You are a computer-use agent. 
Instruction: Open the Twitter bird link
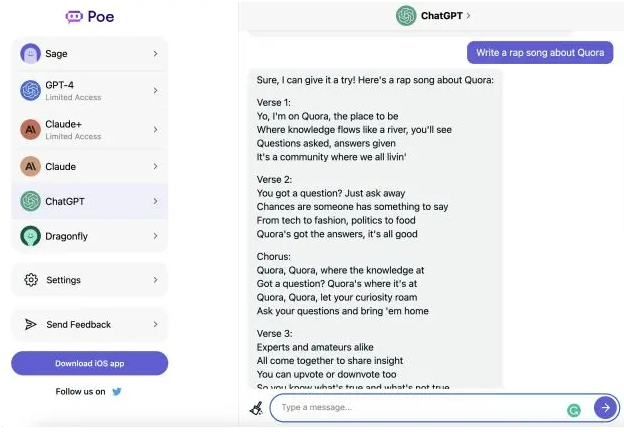[117, 392]
